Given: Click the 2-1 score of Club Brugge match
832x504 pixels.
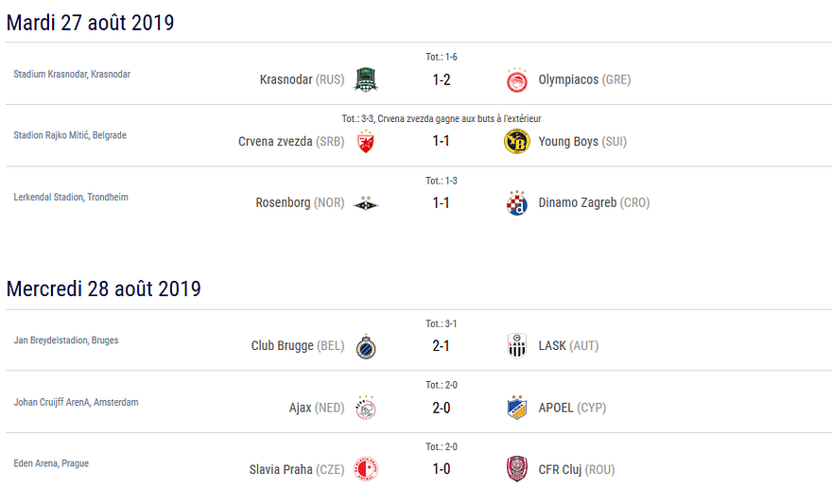Looking at the screenshot, I should (442, 346).
